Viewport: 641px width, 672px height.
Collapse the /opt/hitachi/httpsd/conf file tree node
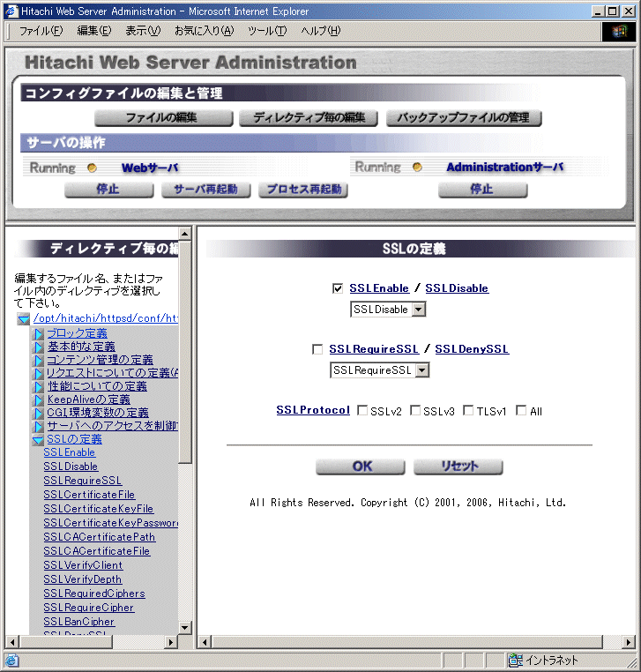[24, 319]
